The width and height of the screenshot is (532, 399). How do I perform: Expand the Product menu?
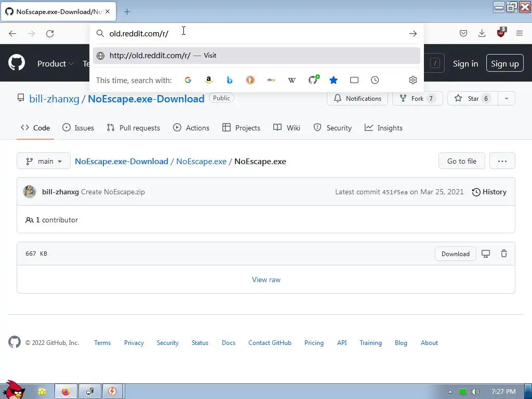55,63
